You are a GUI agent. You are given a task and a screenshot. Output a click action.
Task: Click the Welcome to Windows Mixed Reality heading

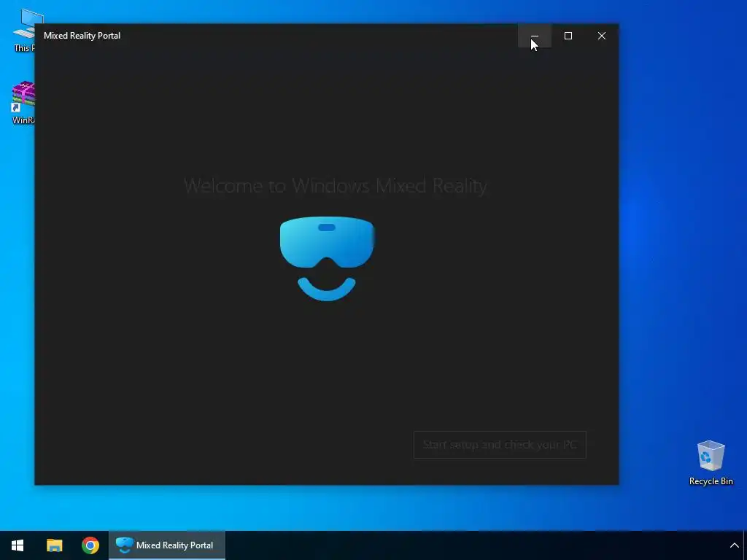[x=336, y=186]
